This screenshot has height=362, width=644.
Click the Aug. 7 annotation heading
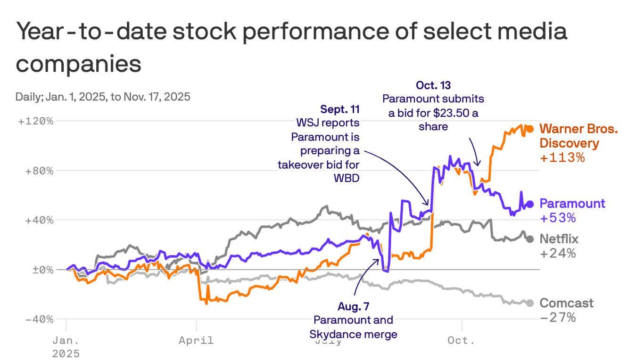pyautogui.click(x=353, y=307)
